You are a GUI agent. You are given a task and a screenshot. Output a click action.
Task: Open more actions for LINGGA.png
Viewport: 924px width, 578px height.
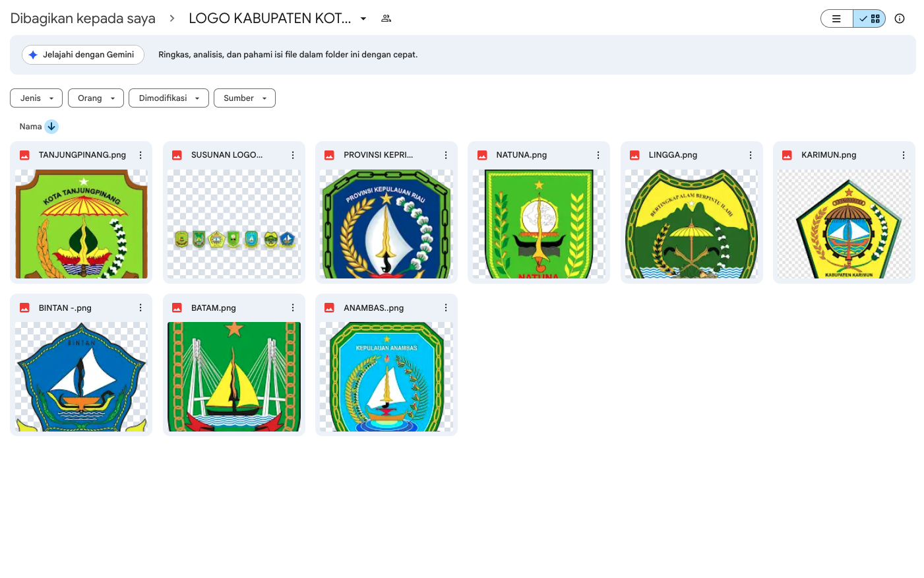(x=751, y=155)
